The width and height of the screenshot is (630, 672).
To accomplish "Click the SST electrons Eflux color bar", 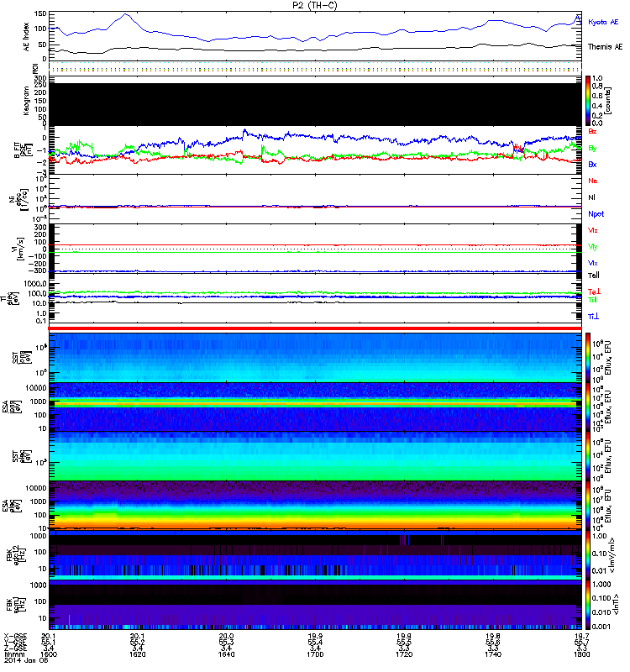I will 588,456.
